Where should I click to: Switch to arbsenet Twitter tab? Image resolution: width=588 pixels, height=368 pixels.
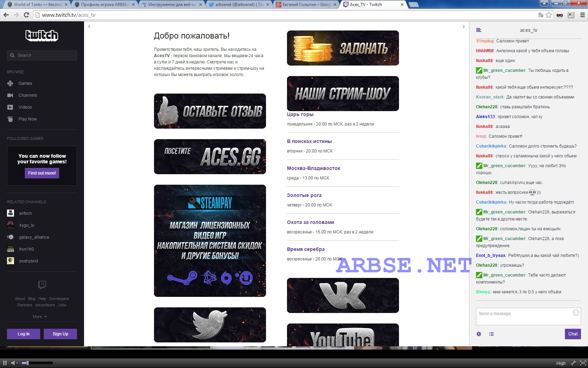pyautogui.click(x=239, y=5)
